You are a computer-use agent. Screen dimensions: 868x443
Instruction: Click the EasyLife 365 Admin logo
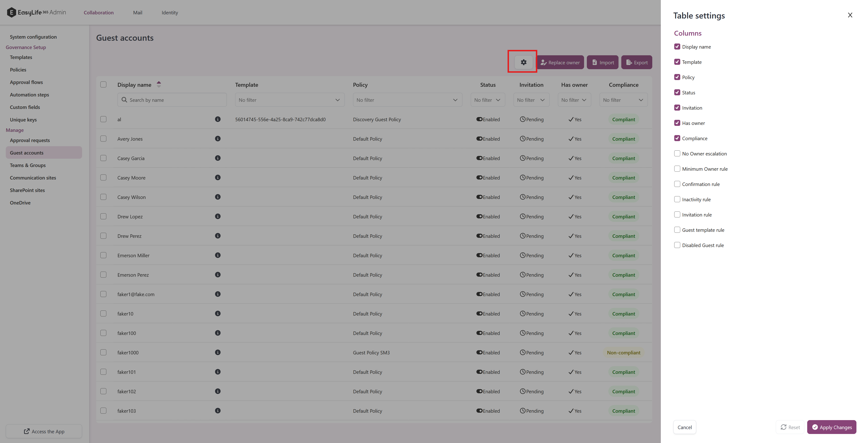(x=36, y=12)
